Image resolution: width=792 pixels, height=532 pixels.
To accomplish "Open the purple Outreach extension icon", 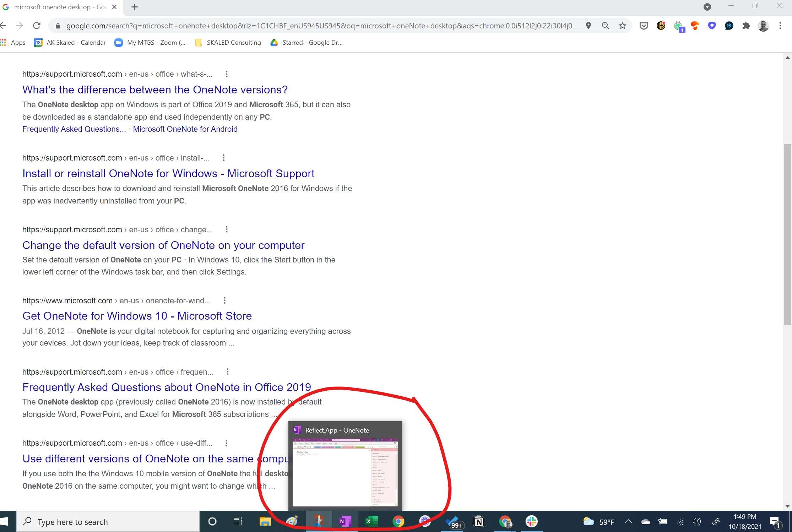I will click(712, 26).
